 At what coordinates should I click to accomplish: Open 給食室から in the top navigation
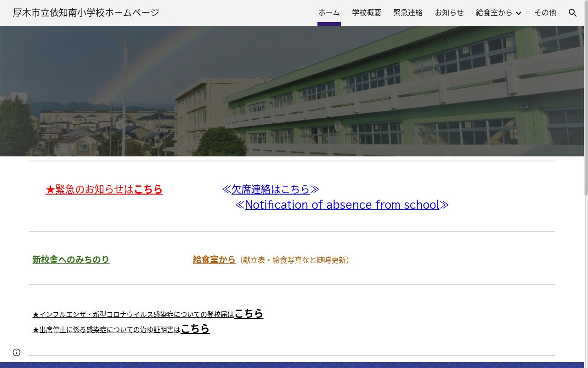494,13
